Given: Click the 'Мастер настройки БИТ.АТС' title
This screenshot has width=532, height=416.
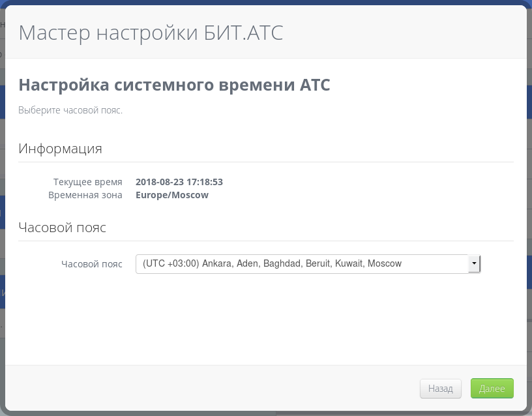Looking at the screenshot, I should [151, 32].
